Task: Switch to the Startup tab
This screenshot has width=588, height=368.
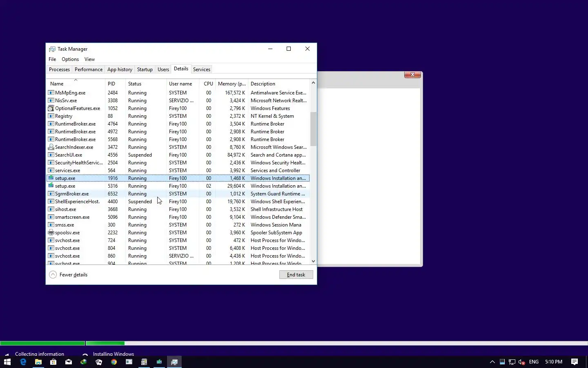Action: tap(145, 70)
